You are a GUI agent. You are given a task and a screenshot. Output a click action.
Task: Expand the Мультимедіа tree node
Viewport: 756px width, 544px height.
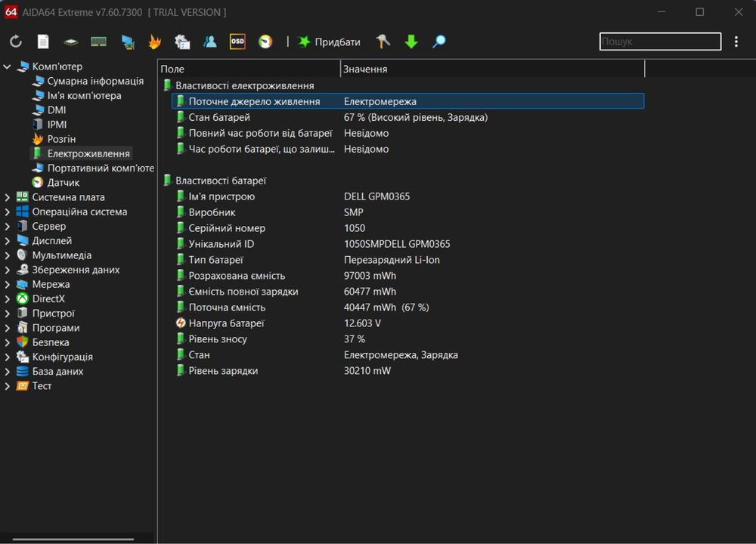[x=7, y=255]
